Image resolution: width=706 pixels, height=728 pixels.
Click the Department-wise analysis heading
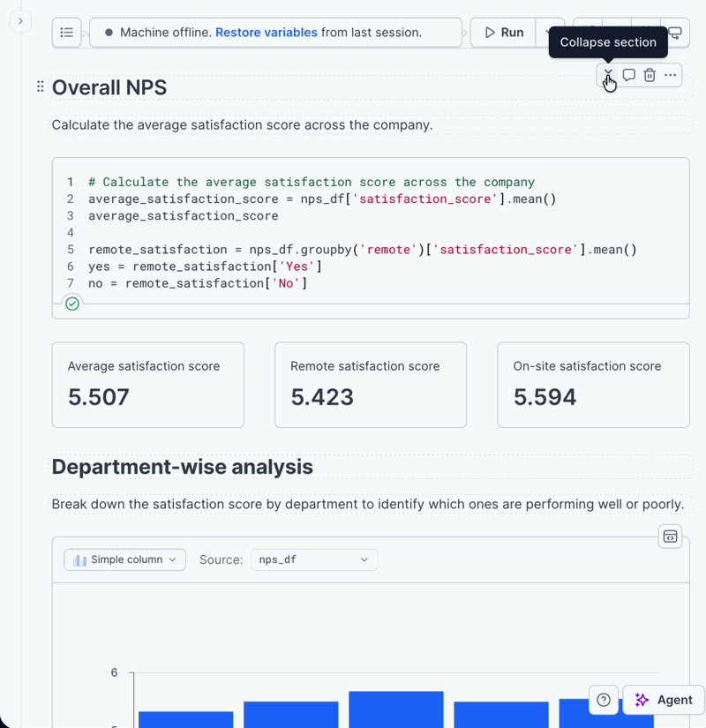[182, 467]
